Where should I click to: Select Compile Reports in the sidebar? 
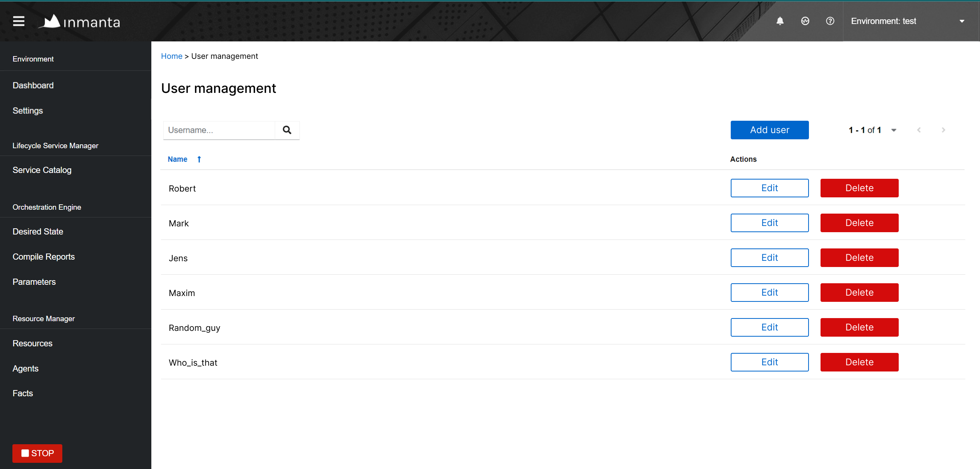click(44, 257)
